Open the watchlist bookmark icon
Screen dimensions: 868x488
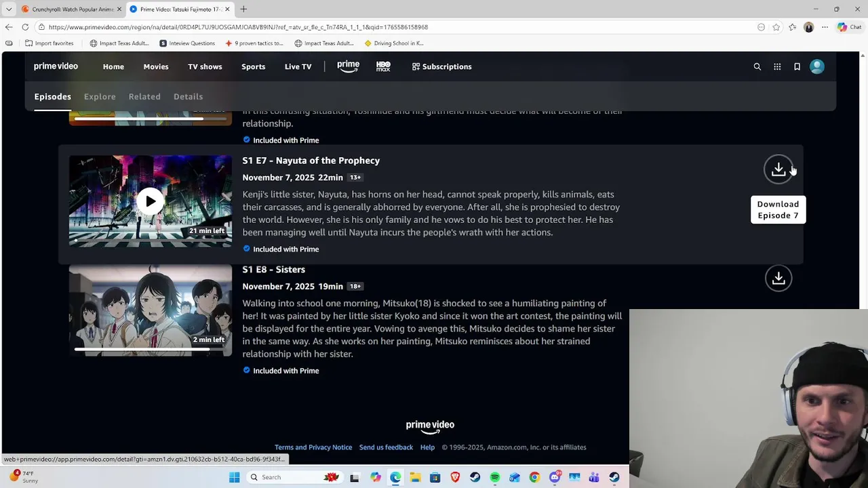pyautogui.click(x=797, y=66)
